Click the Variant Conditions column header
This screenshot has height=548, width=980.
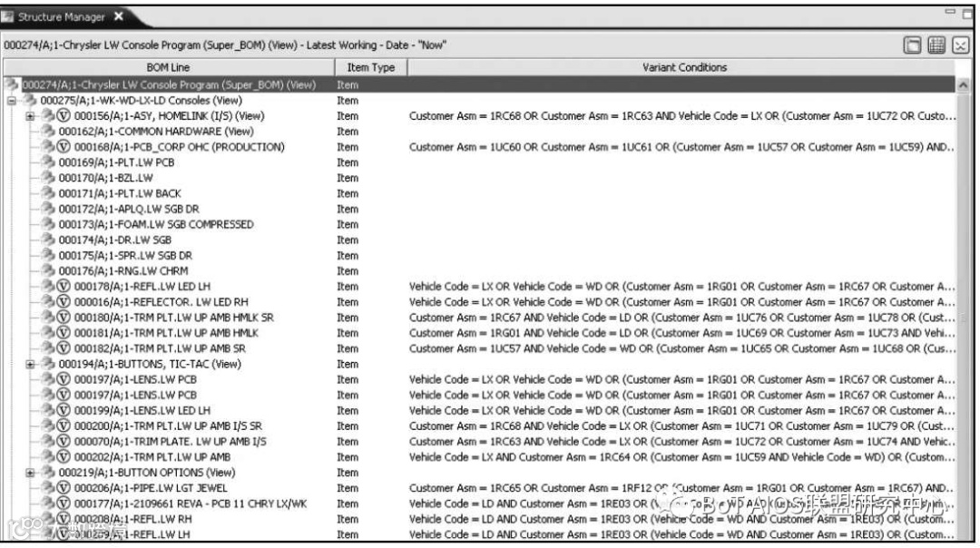point(684,67)
